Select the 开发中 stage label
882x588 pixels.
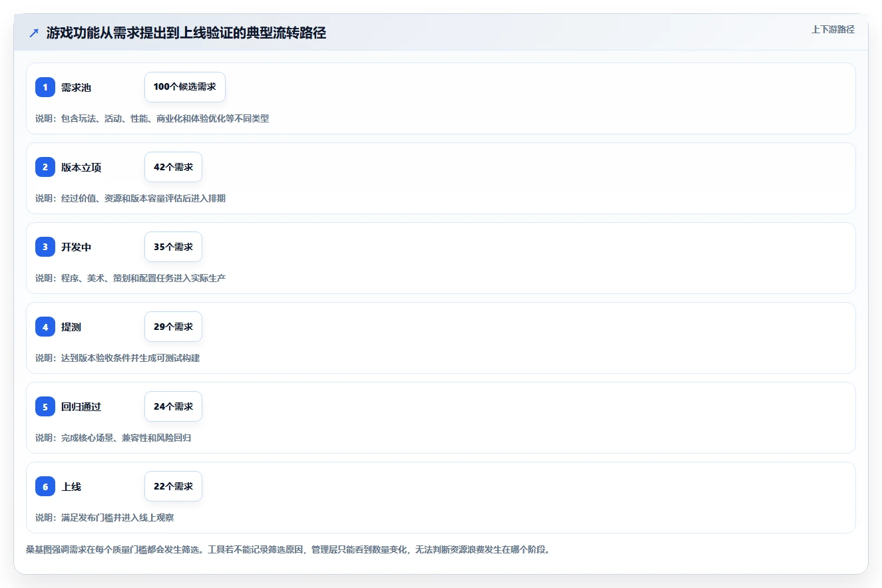76,247
